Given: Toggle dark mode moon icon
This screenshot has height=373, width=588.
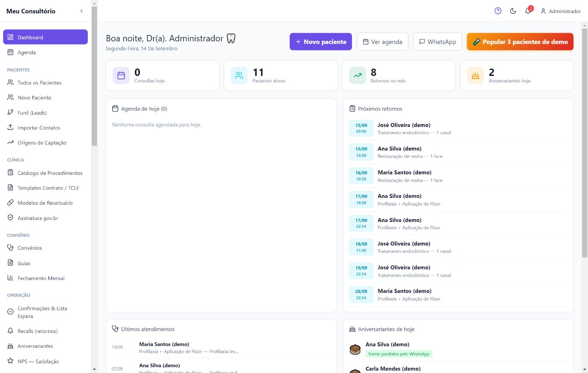Looking at the screenshot, I should (x=513, y=11).
